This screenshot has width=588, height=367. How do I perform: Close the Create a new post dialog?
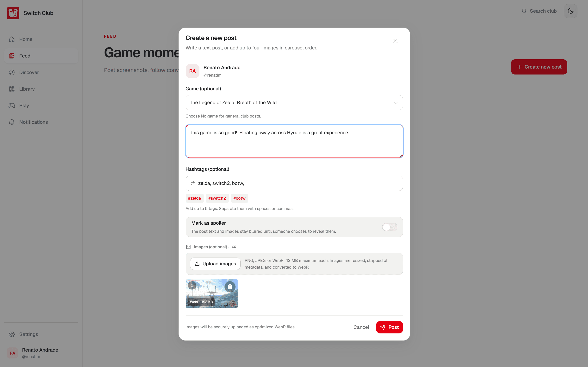point(395,41)
